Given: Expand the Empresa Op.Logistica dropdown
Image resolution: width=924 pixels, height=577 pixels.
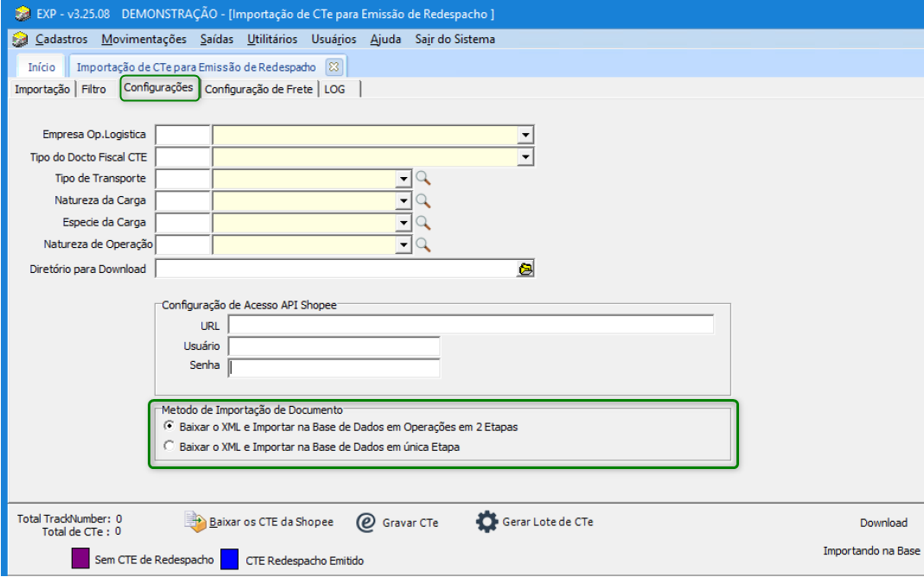Looking at the screenshot, I should pos(525,135).
